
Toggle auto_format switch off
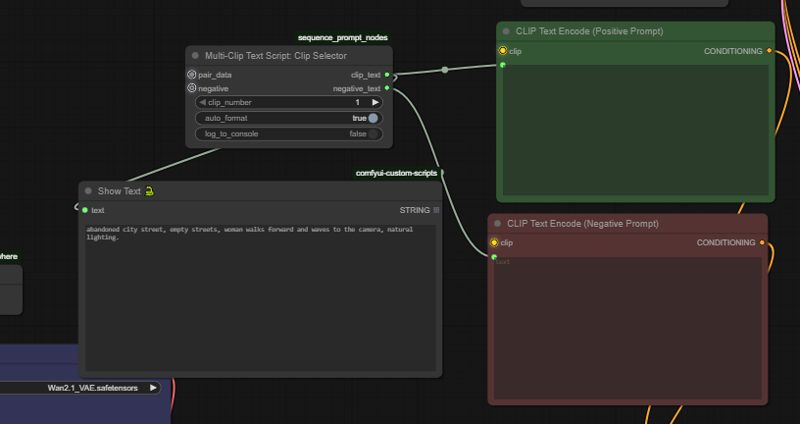(x=373, y=118)
